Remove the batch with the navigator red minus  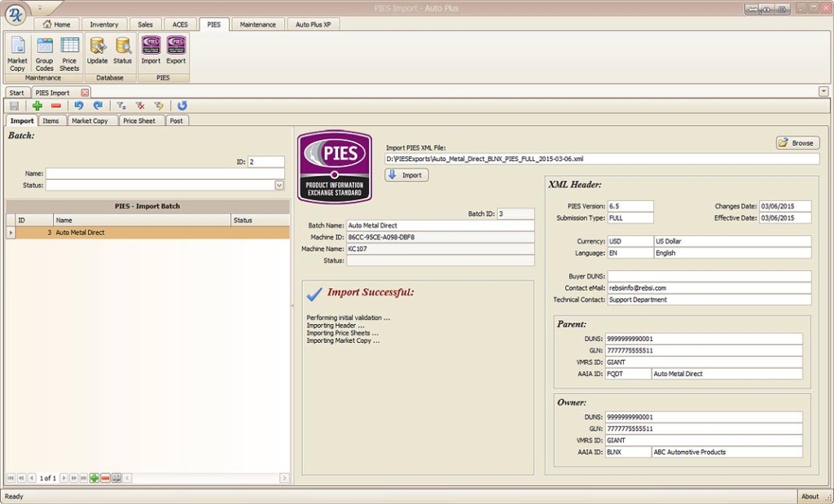tap(105, 478)
